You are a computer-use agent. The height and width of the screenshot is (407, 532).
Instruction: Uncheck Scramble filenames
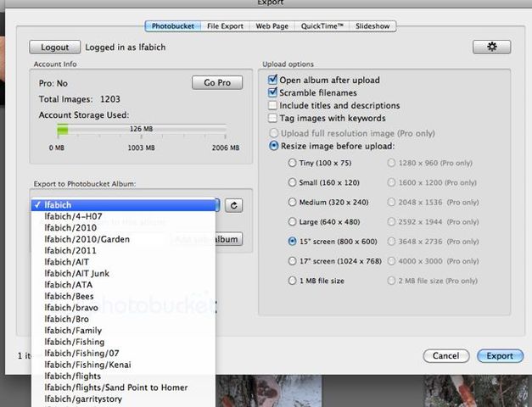(x=272, y=92)
